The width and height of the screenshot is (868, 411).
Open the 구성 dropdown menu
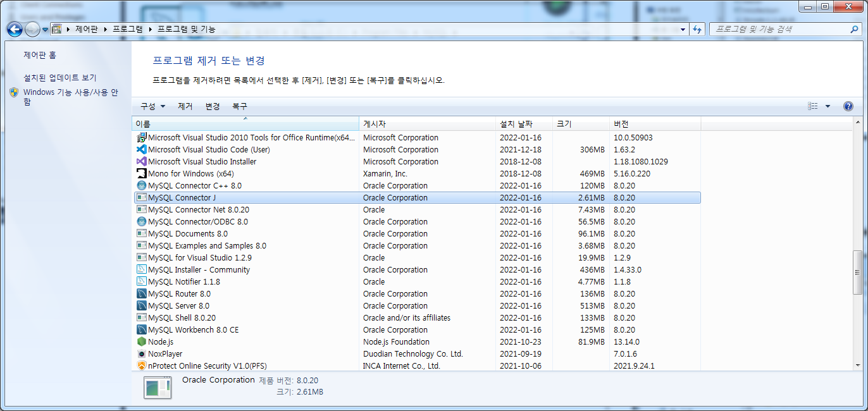(x=153, y=106)
